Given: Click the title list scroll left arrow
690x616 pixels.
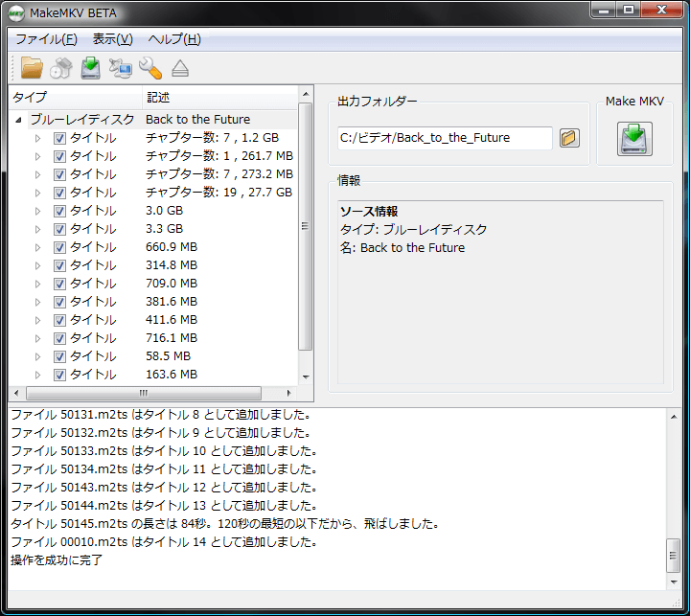Looking at the screenshot, I should coord(16,393).
